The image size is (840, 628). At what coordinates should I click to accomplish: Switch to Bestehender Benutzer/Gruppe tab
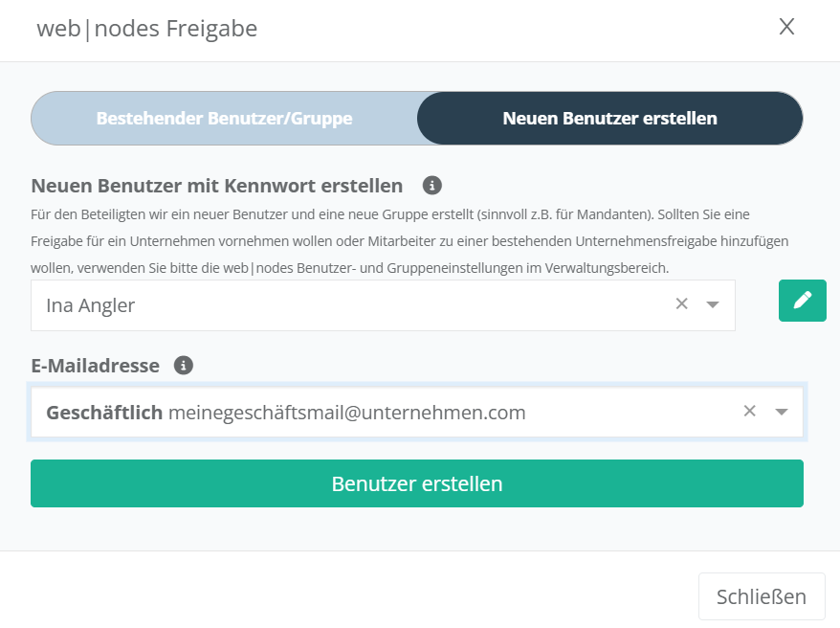pos(225,119)
